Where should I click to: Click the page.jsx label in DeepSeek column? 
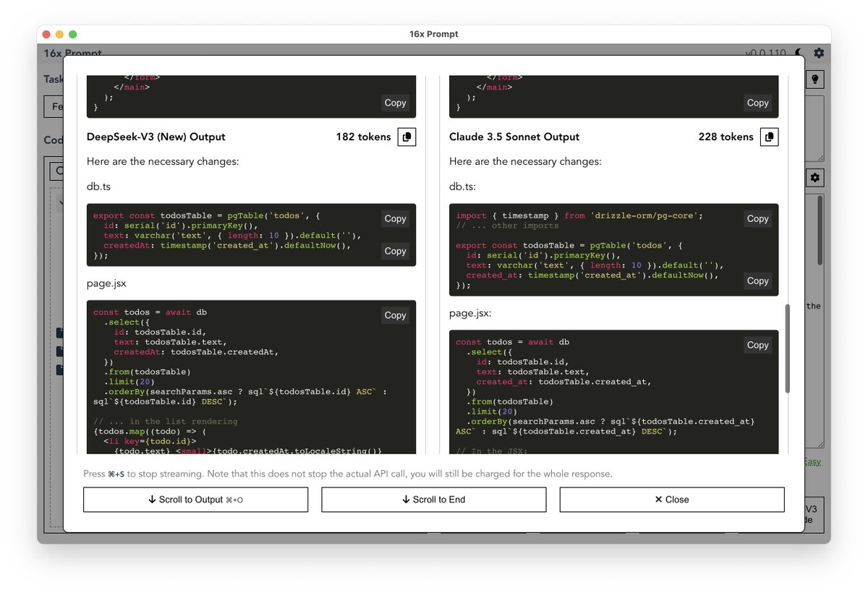coord(106,283)
